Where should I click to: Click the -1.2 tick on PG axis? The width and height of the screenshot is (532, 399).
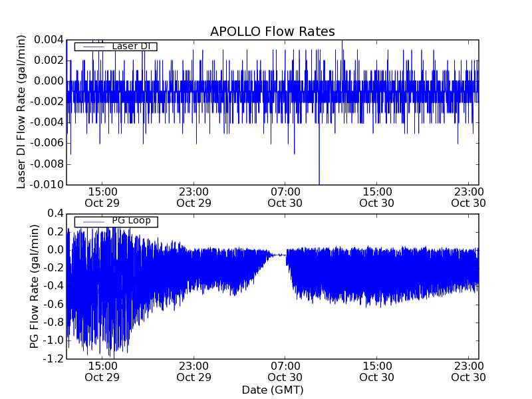coord(53,359)
